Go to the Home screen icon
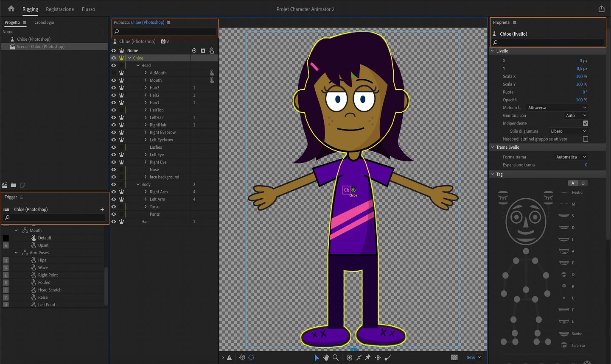This screenshot has width=611, height=364. [11, 8]
